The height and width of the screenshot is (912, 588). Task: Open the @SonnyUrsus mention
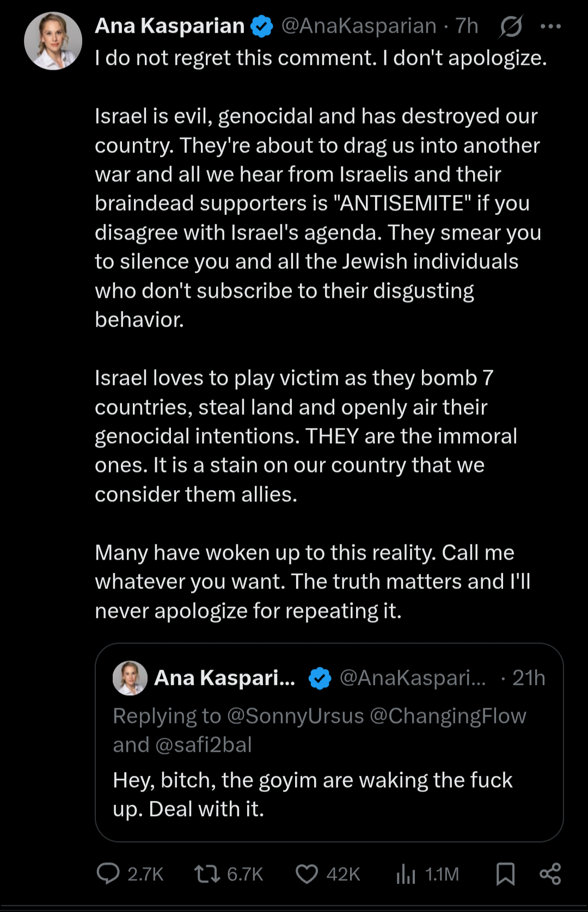[x=295, y=716]
